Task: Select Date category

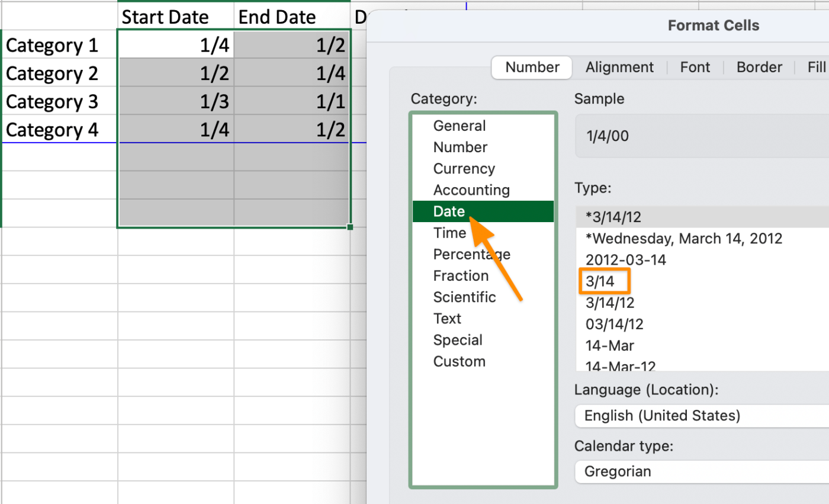Action: (483, 211)
